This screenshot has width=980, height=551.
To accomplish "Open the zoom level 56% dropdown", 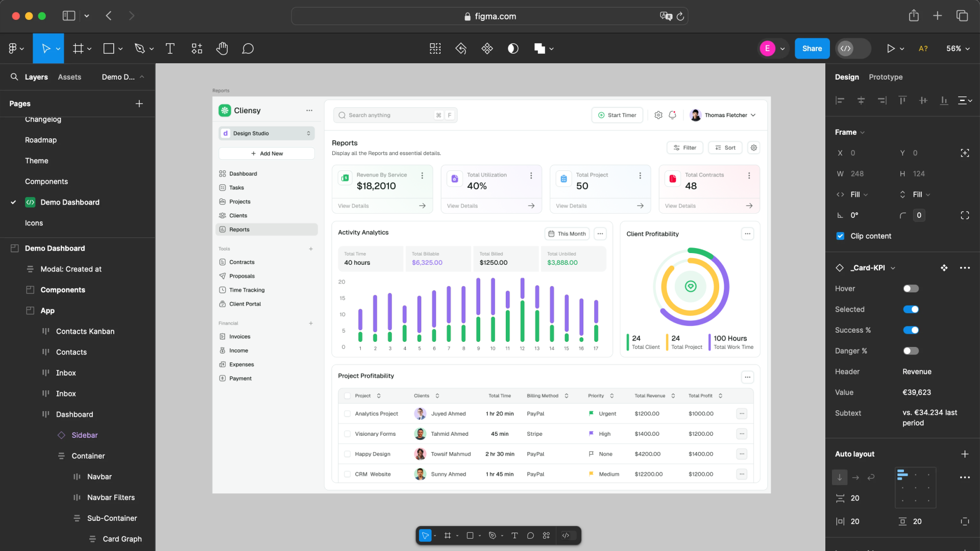I will click(x=957, y=48).
